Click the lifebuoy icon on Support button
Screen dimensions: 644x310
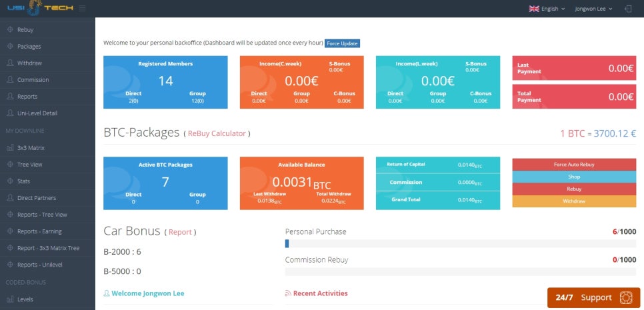pyautogui.click(x=626, y=297)
